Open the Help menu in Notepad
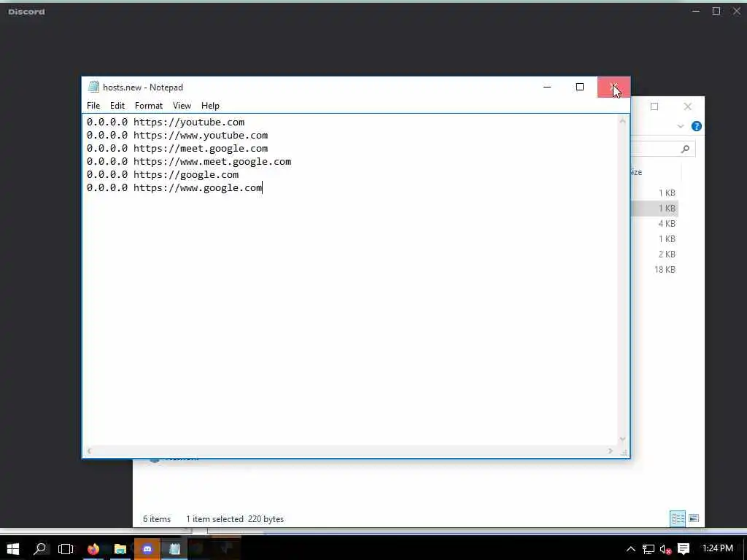Image resolution: width=747 pixels, height=560 pixels. (210, 106)
